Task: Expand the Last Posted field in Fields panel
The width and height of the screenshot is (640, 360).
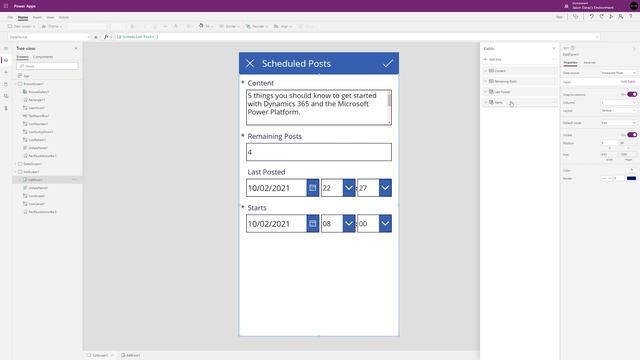Action: click(486, 92)
